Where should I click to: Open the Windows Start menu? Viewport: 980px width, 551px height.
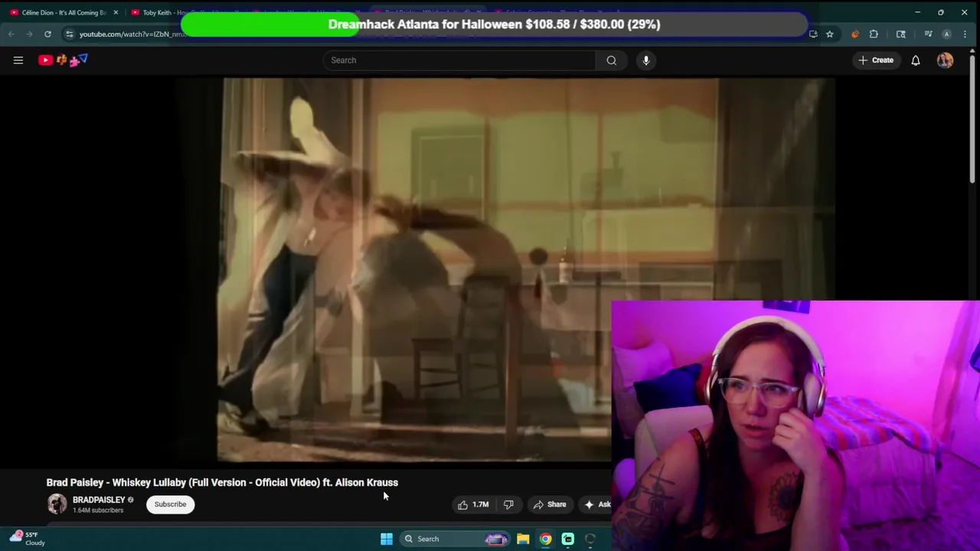click(x=387, y=539)
